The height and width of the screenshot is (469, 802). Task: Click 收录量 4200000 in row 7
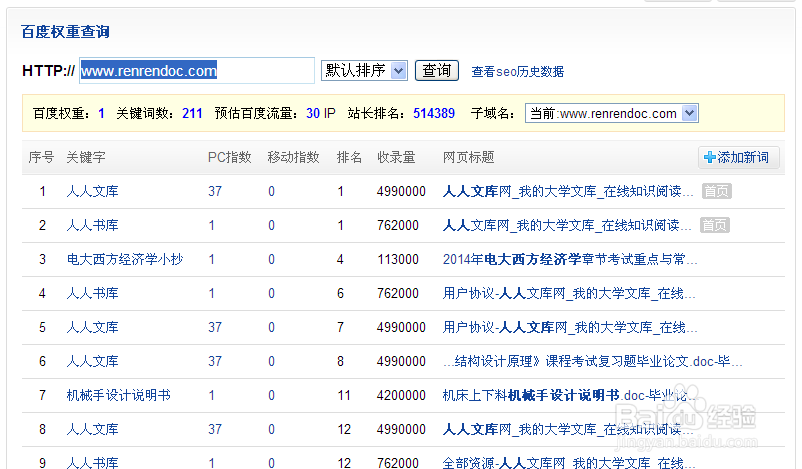[x=402, y=395]
